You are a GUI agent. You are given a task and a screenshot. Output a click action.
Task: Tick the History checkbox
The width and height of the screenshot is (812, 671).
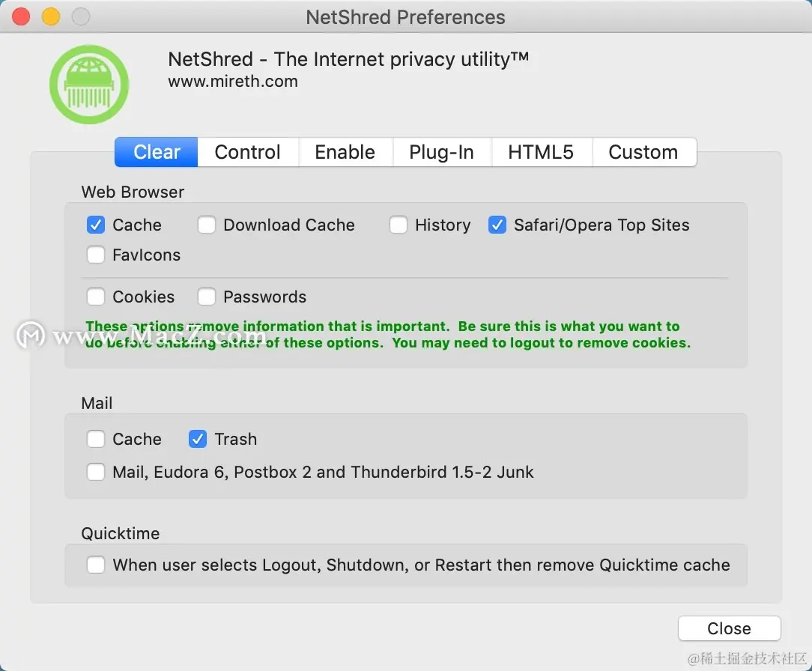tap(399, 225)
